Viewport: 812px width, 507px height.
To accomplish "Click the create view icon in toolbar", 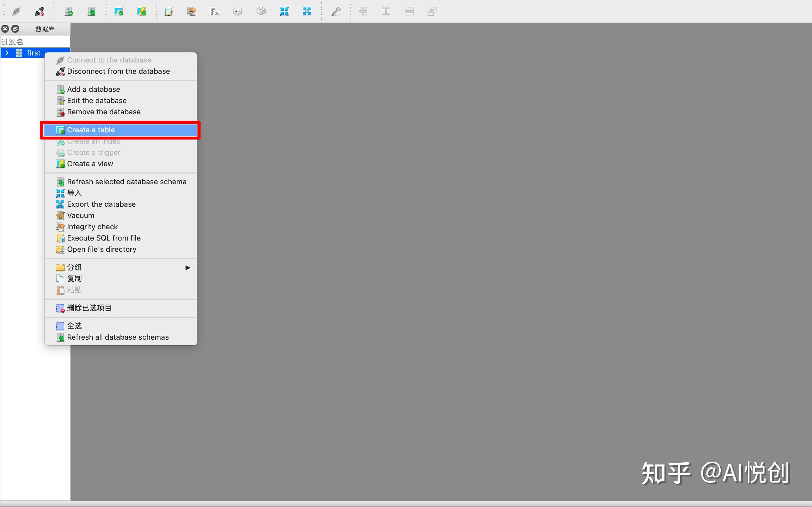I will (x=141, y=11).
